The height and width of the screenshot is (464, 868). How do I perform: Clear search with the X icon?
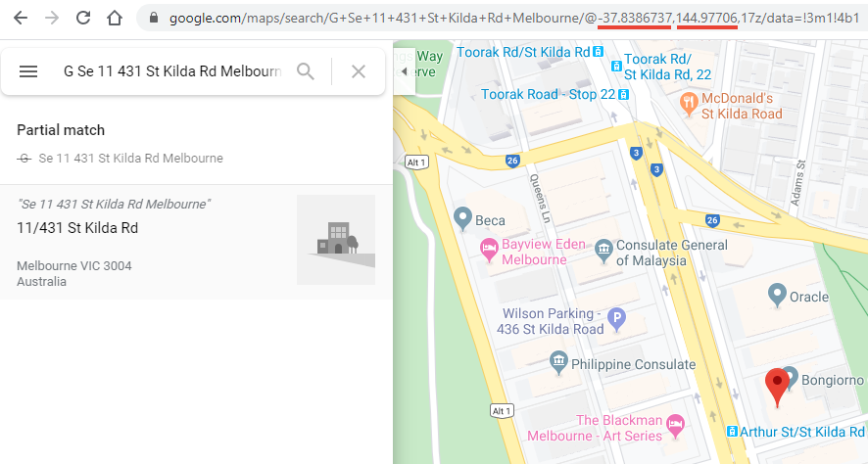click(x=359, y=71)
